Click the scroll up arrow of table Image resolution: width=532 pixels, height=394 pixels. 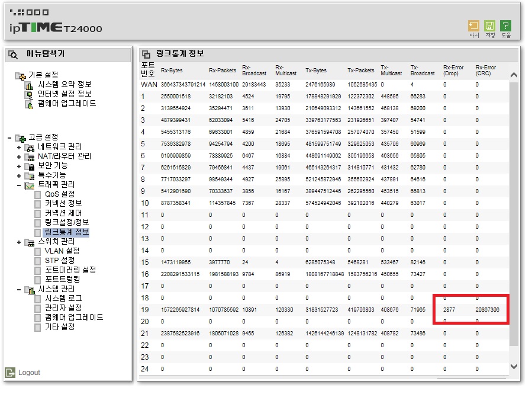click(514, 75)
